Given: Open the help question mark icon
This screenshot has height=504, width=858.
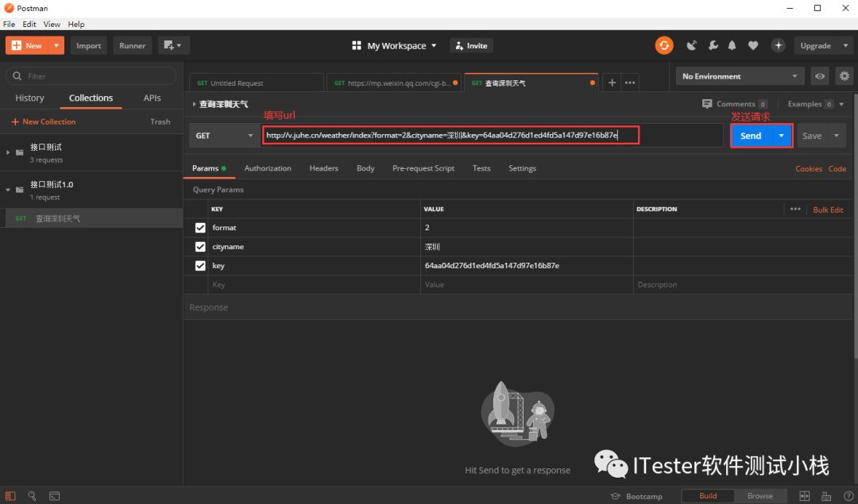Looking at the screenshot, I should click(848, 496).
